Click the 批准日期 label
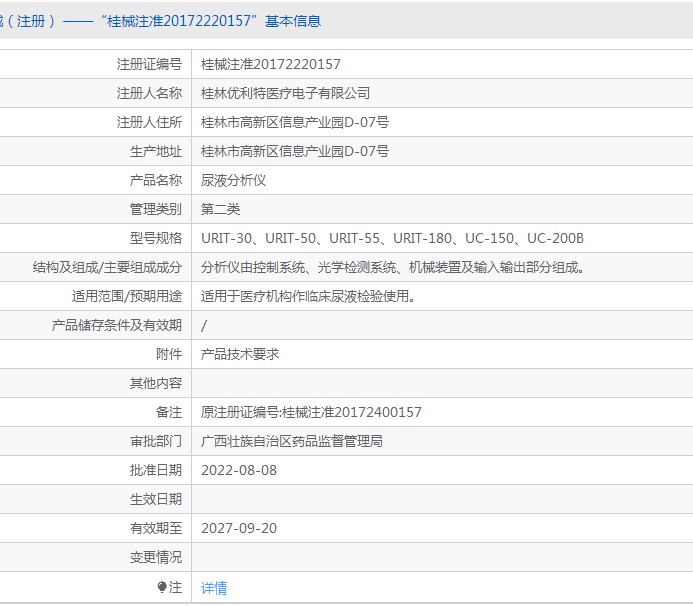The image size is (693, 606). tap(156, 470)
